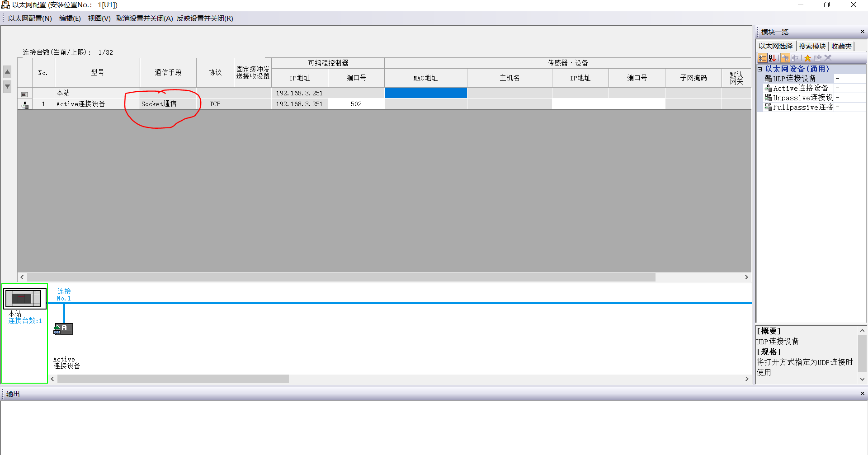Sort modules alphabetically with A-Z icon
The width and height of the screenshot is (868, 455).
772,58
